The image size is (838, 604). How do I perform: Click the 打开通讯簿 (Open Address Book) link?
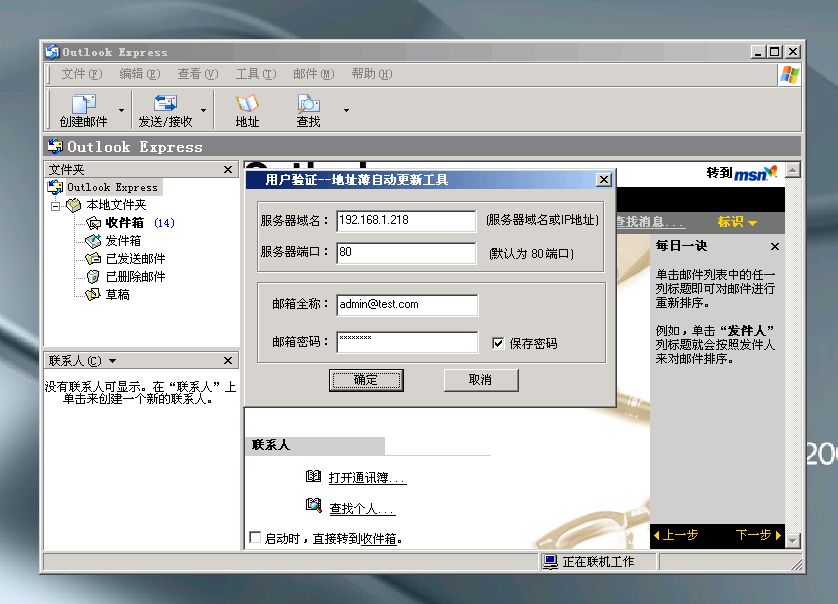pos(367,478)
